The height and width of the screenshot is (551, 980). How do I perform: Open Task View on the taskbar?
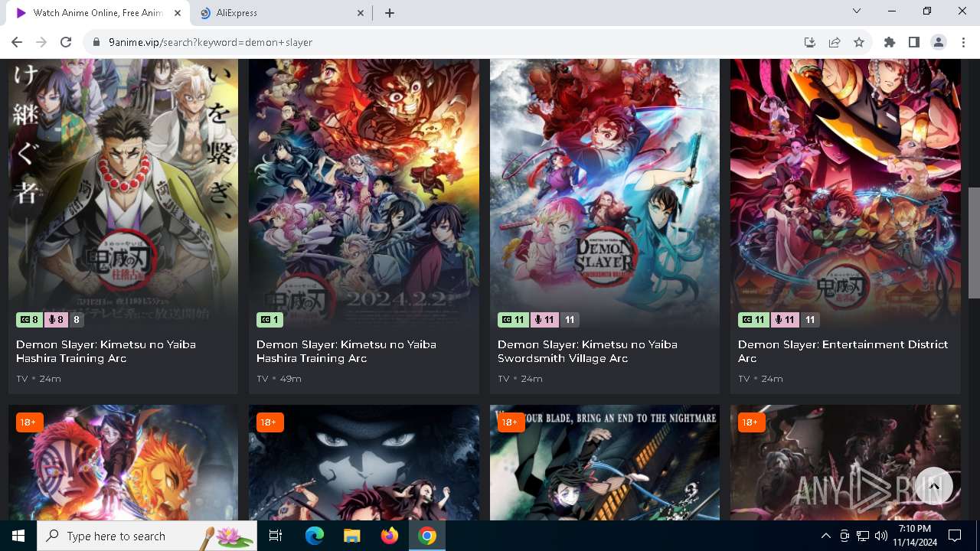click(276, 536)
